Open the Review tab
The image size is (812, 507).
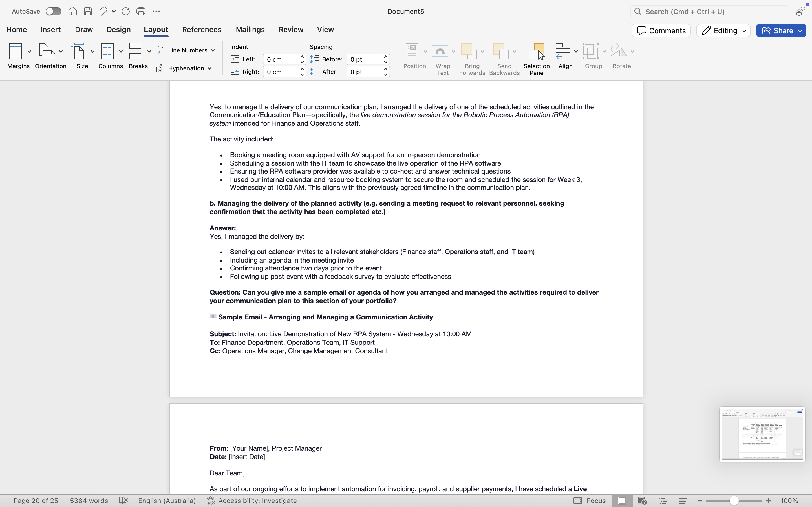point(291,30)
